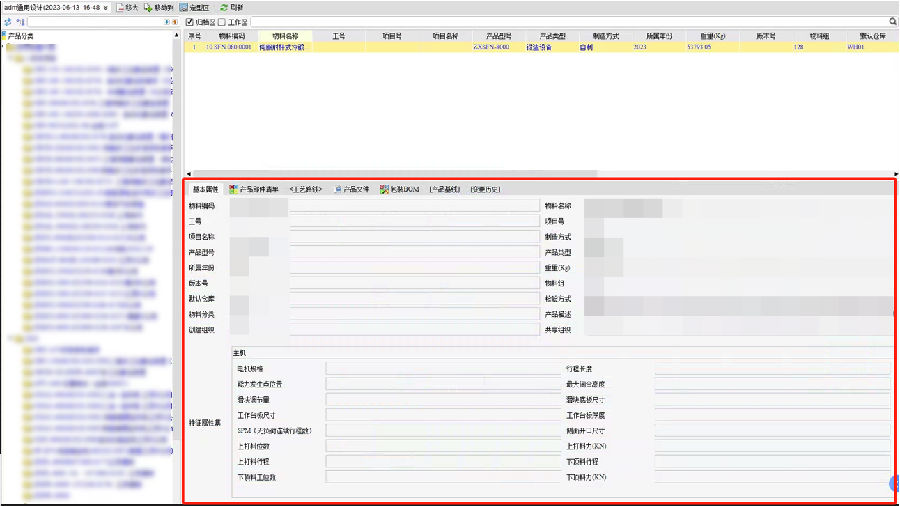Click the blue arrow icon in tree search box
This screenshot has height=506, width=900.
(x=167, y=22)
